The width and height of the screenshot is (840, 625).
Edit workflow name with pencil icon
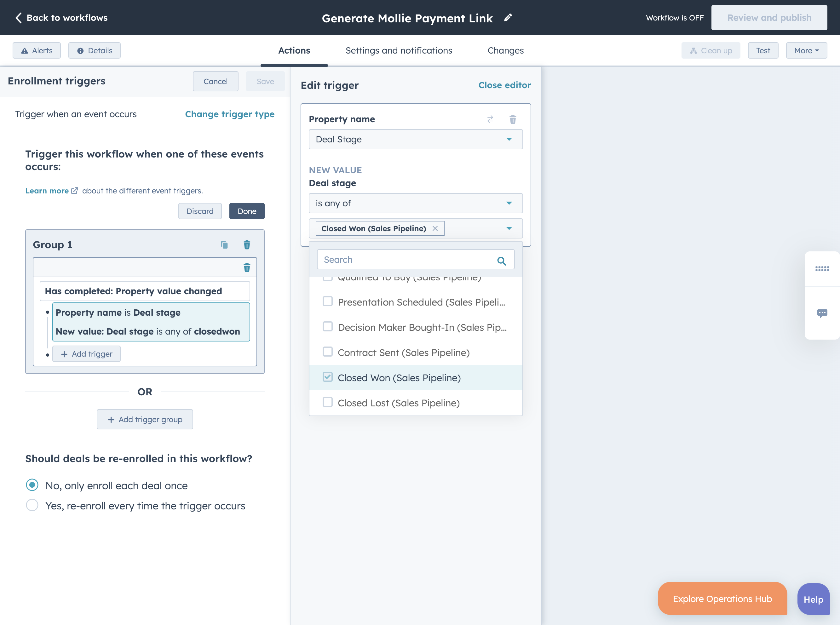pyautogui.click(x=508, y=17)
